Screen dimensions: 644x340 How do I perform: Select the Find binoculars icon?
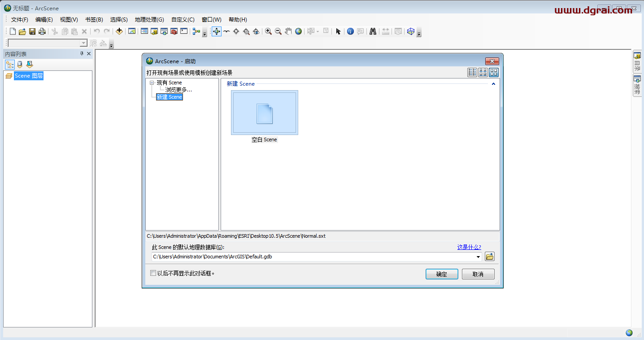373,31
